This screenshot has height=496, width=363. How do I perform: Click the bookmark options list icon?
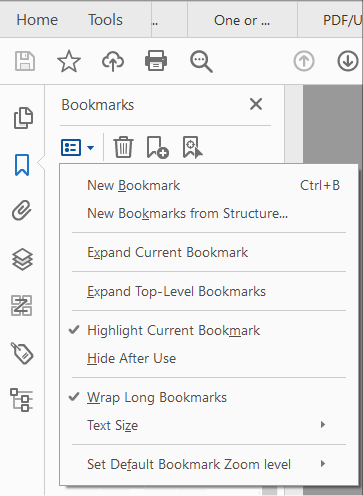(x=71, y=147)
